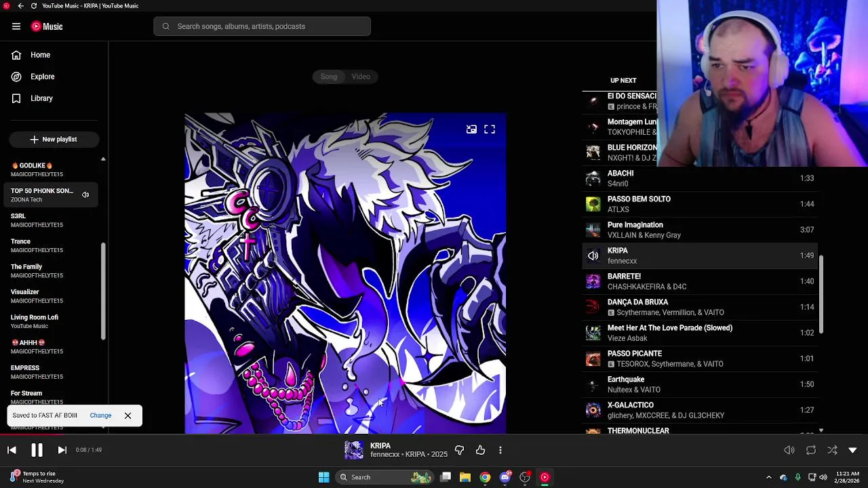Toggle shuffle mode

point(832,450)
